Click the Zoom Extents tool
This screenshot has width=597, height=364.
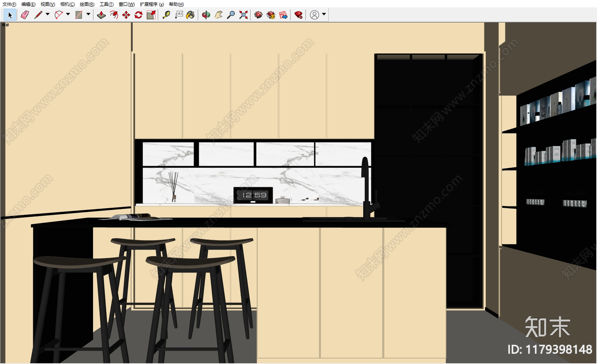click(243, 15)
